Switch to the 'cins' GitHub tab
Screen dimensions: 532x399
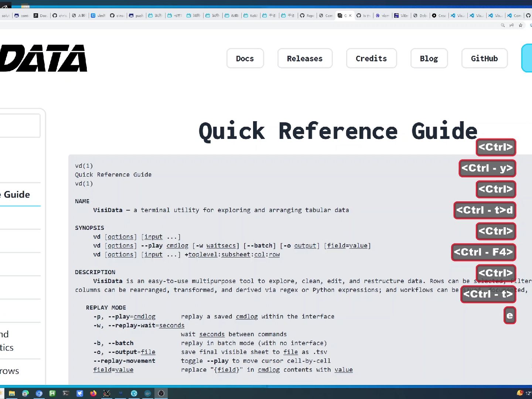[x=117, y=16]
